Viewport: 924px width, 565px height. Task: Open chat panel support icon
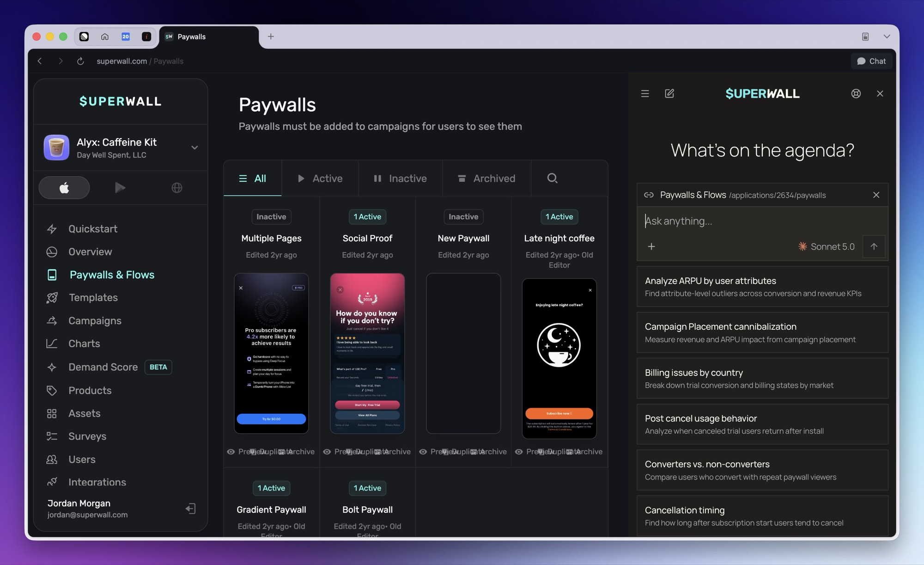click(856, 93)
